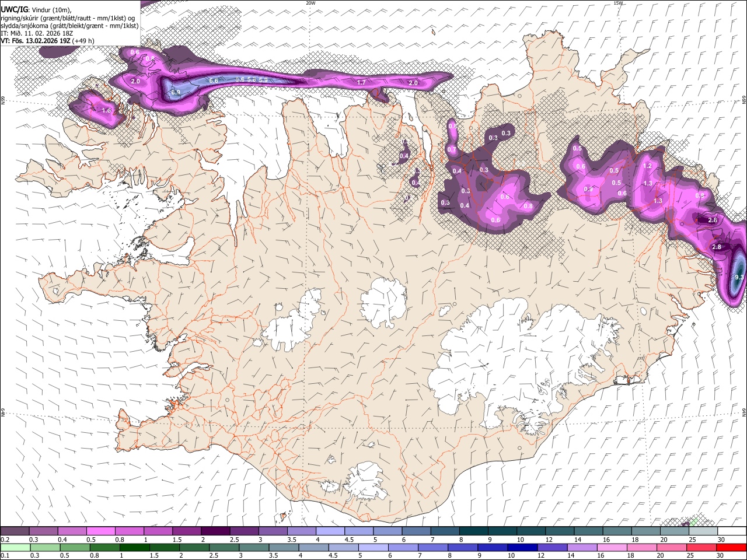Click the light pink 16 swatch on rain scale
This screenshot has height=560, width=747.
click(x=613, y=548)
